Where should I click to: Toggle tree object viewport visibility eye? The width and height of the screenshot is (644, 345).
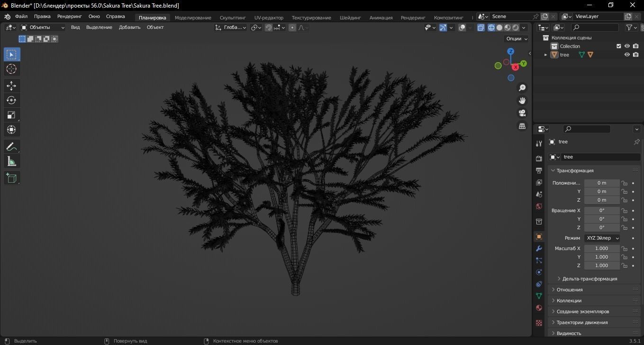point(627,55)
